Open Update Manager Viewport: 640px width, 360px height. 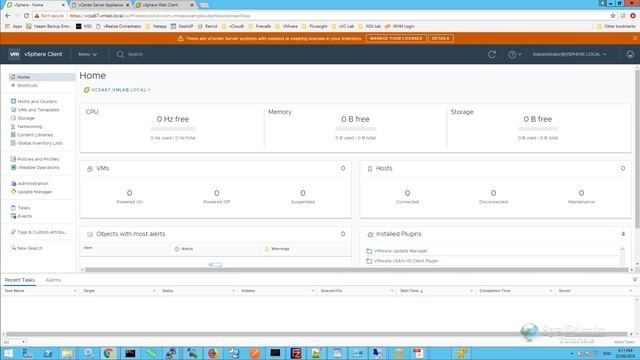tap(34, 192)
